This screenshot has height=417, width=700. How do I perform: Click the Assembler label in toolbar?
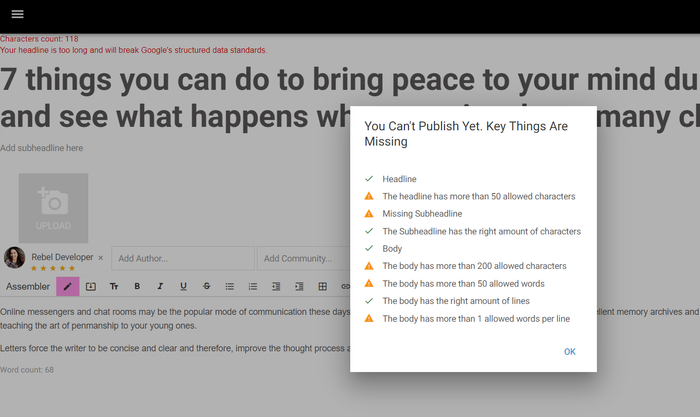pos(28,287)
